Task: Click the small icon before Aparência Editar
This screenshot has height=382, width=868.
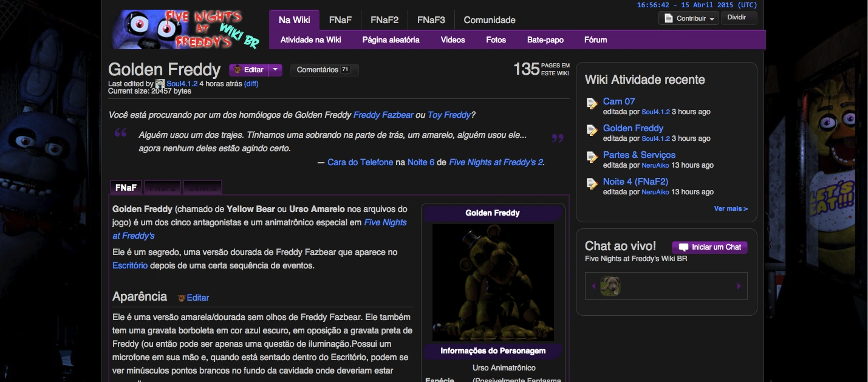Action: tap(181, 298)
